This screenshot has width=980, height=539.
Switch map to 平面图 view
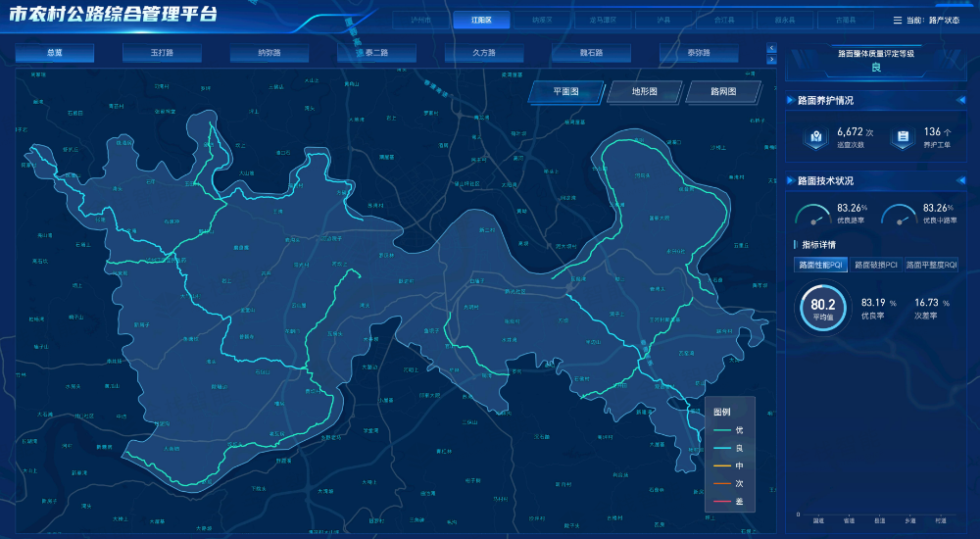(566, 92)
